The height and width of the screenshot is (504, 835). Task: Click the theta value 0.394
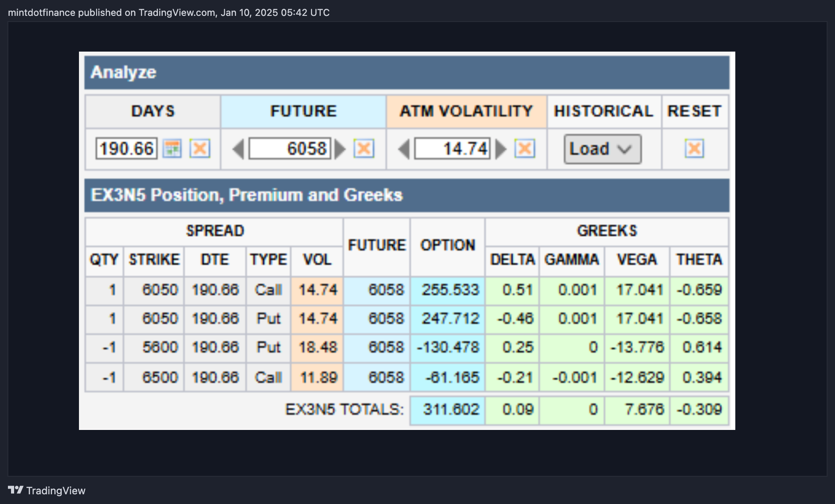699,377
